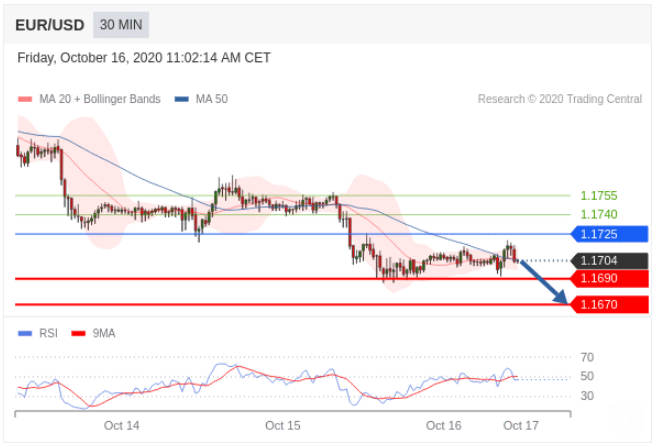
Task: Click the 30 MIN timeframe badge
Action: click(121, 25)
